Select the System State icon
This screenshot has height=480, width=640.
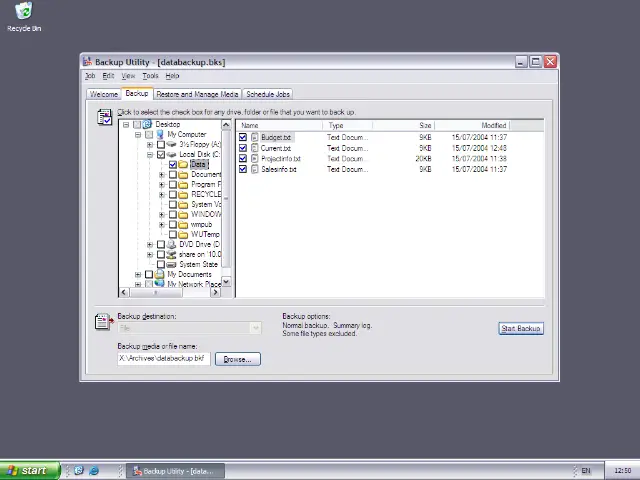coord(172,264)
